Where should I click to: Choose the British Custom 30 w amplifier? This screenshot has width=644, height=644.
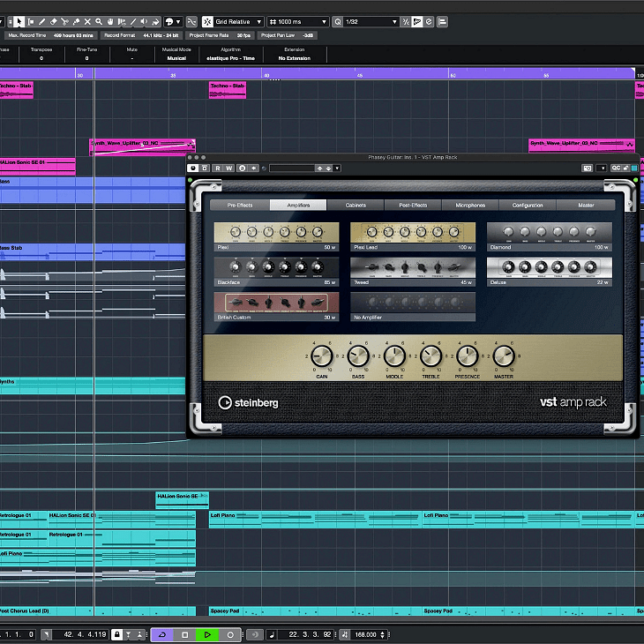pos(276,306)
